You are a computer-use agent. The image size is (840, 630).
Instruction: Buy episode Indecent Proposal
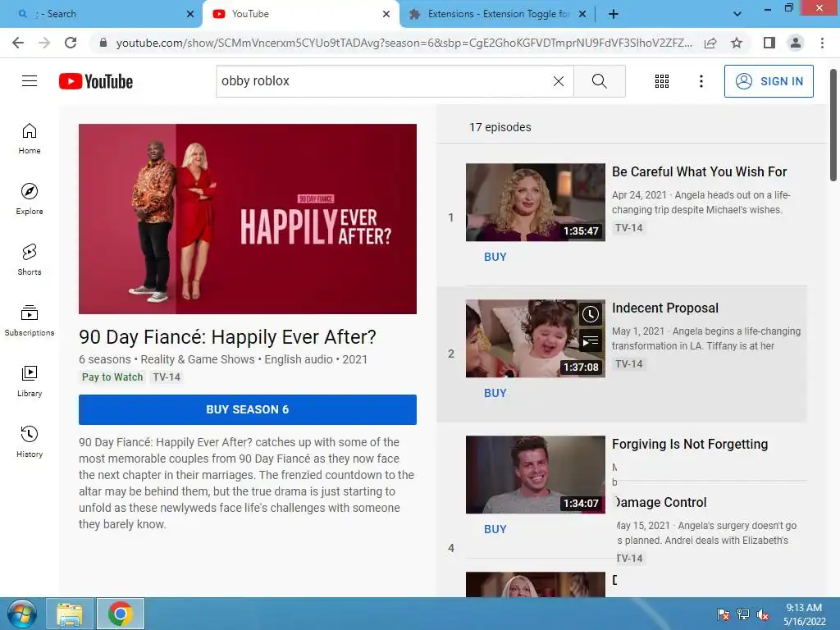(x=495, y=393)
